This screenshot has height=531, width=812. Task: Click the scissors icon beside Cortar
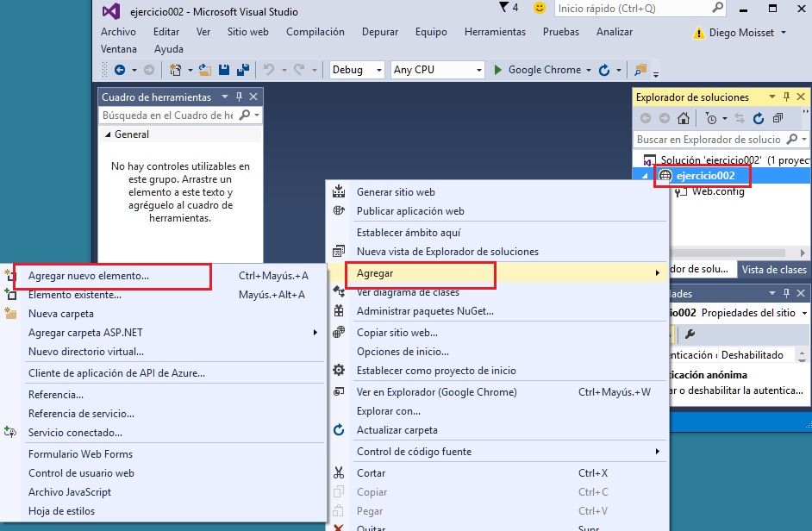pos(339,473)
